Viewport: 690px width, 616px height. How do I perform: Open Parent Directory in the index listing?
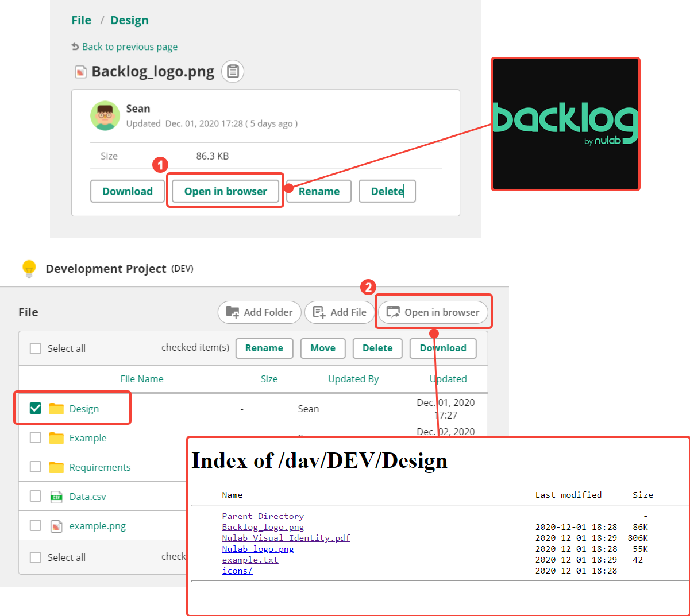[263, 516]
